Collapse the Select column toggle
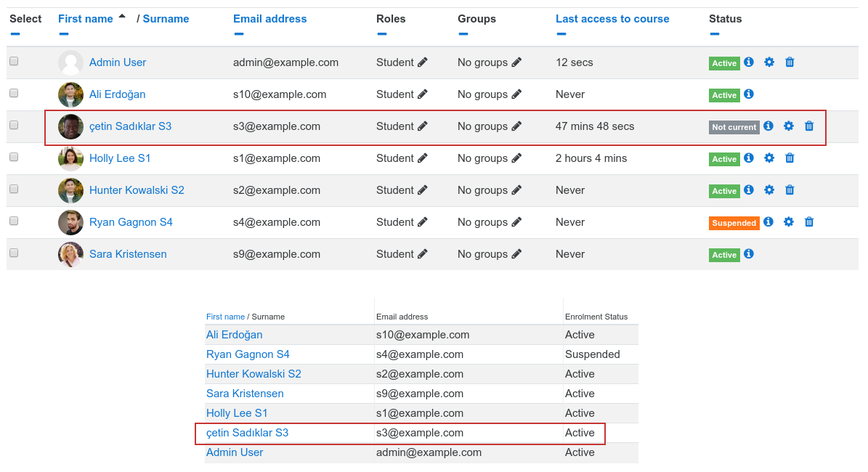Image resolution: width=868 pixels, height=472 pixels. (x=15, y=34)
